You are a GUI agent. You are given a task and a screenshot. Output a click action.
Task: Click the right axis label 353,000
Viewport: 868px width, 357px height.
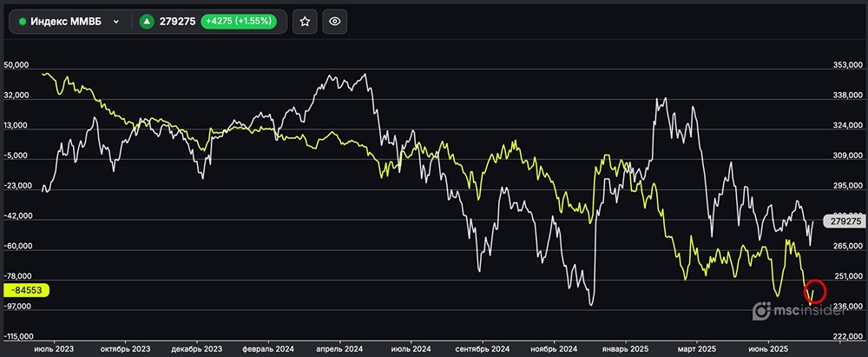click(847, 65)
